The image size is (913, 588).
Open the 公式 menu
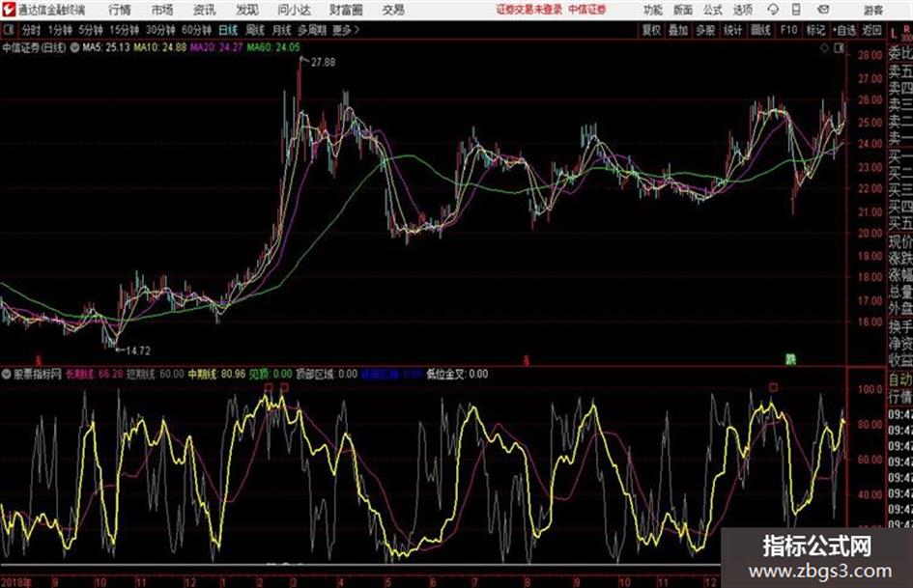(x=713, y=10)
